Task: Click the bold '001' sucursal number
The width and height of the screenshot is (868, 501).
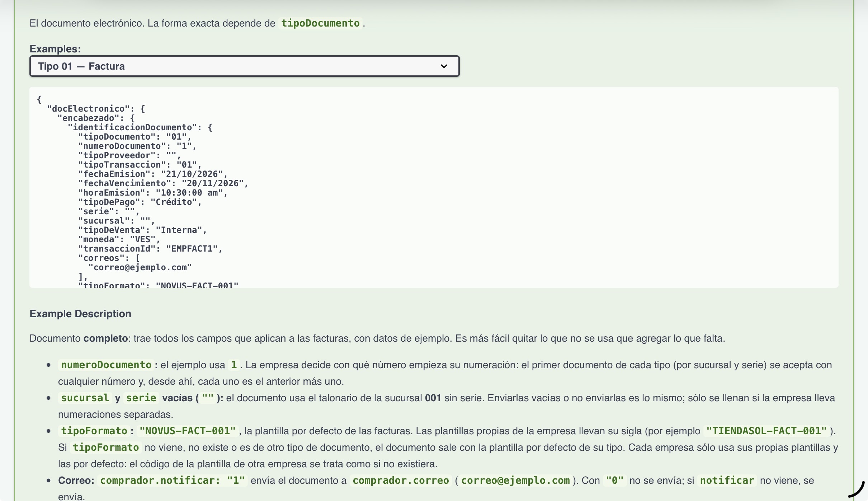Action: coord(433,398)
